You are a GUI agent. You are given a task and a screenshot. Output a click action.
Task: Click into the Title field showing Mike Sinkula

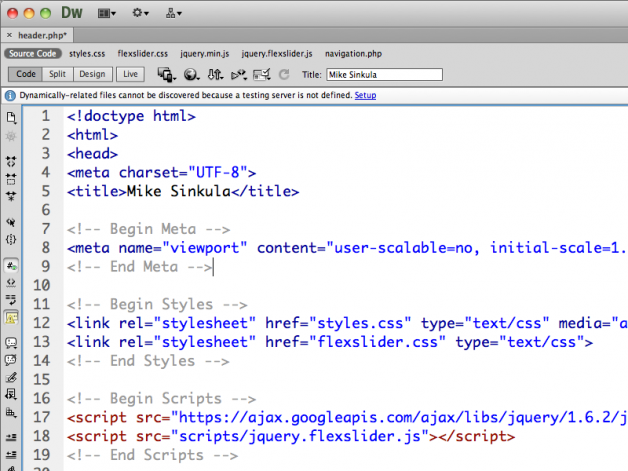click(x=384, y=74)
